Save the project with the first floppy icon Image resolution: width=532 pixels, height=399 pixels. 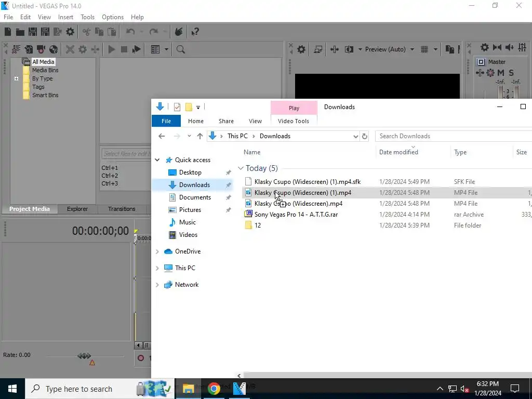(x=33, y=32)
